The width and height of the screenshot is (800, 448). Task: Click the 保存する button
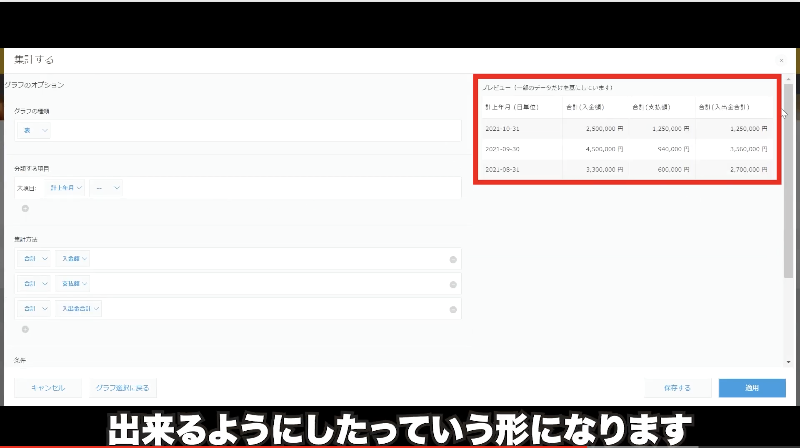(675, 387)
